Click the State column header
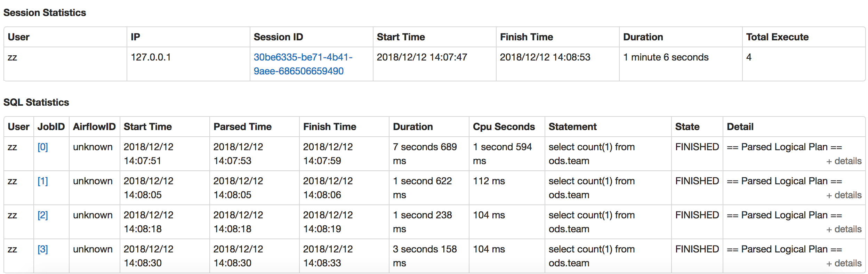Image resolution: width=868 pixels, height=274 pixels. 687,127
